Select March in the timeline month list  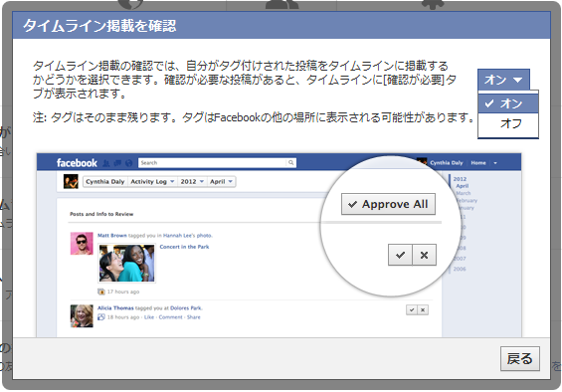(x=464, y=193)
